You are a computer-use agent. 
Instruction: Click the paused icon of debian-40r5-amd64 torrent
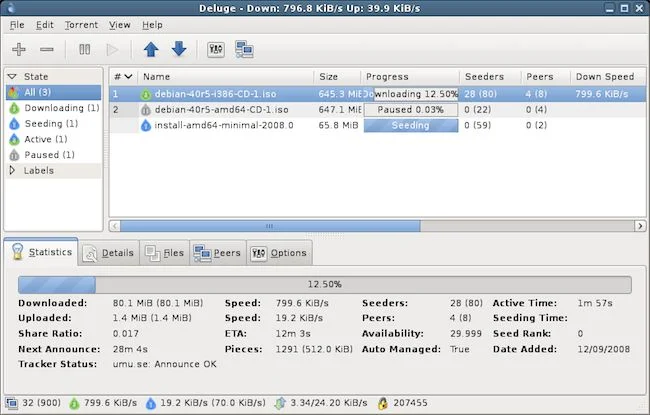tap(146, 110)
